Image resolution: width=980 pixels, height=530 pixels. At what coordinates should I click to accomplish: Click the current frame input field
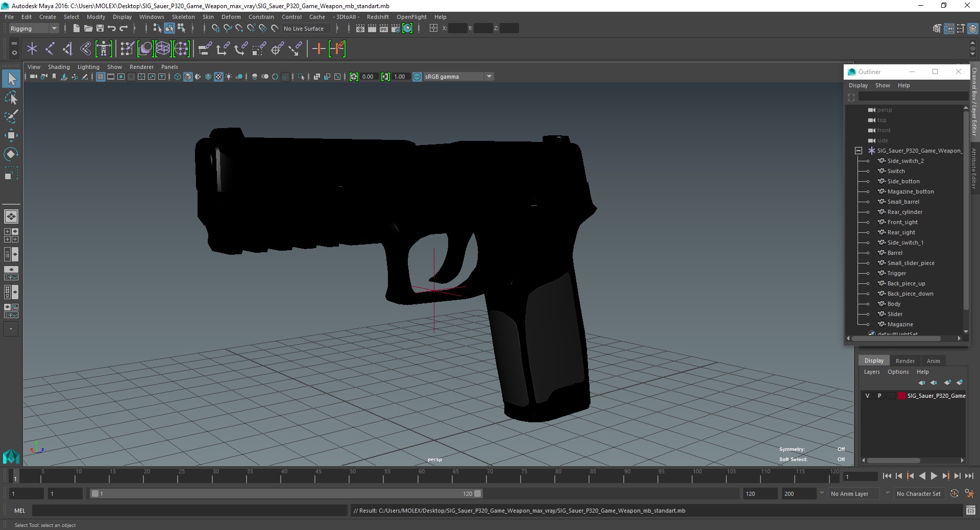tap(861, 476)
